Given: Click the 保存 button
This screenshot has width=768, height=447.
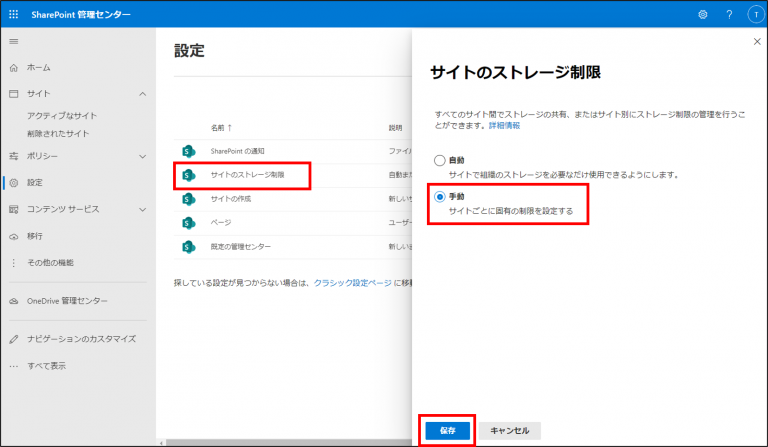Looking at the screenshot, I should [x=446, y=430].
